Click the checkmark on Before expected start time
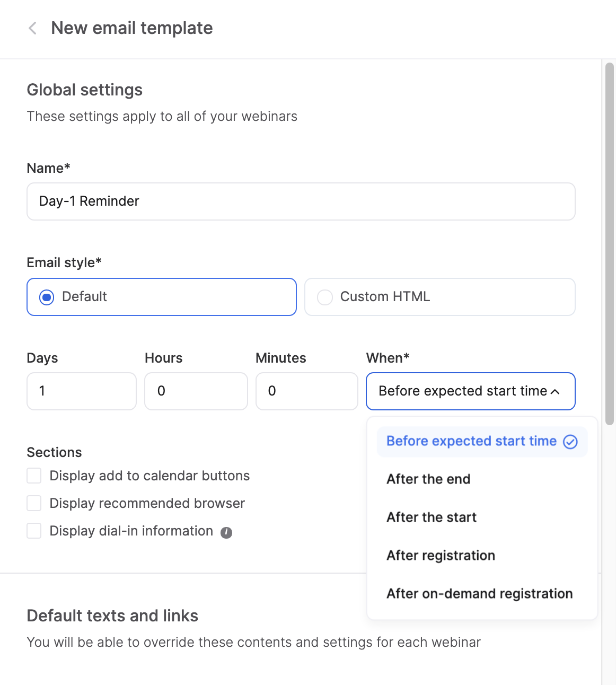The height and width of the screenshot is (685, 616). coord(570,441)
